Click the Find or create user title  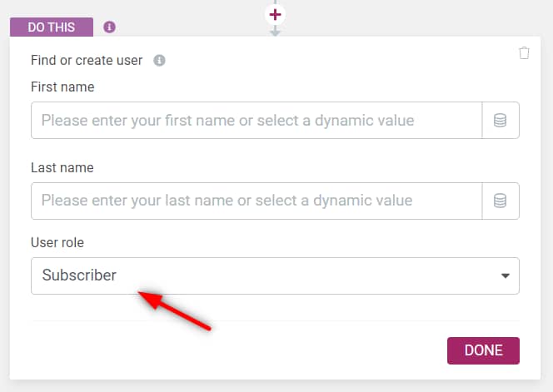click(x=87, y=60)
